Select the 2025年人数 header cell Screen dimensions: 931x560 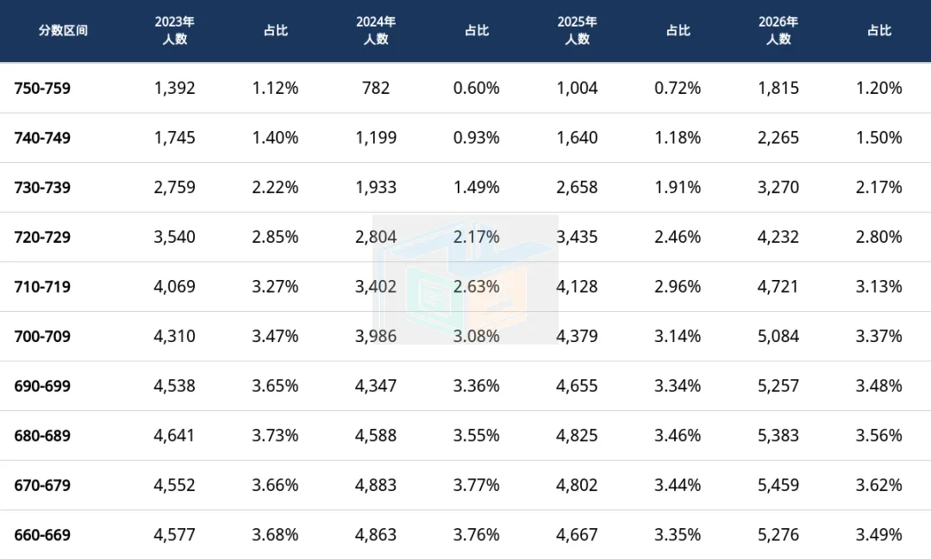pos(577,30)
